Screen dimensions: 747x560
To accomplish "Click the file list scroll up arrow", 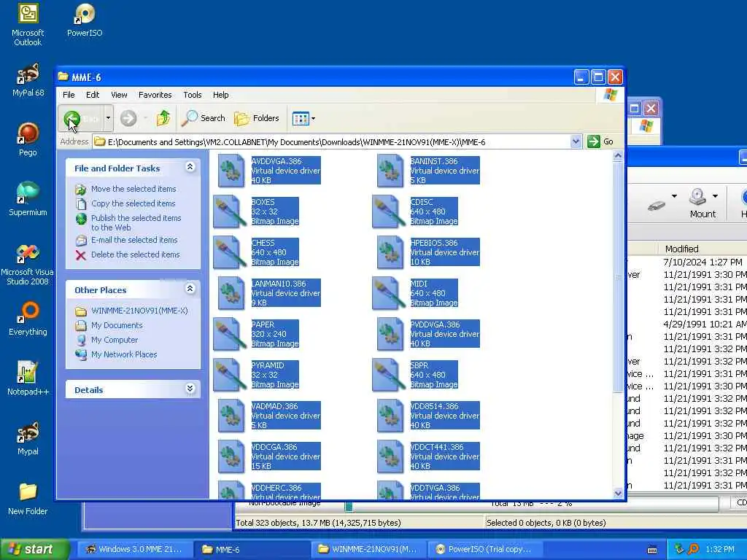I will pyautogui.click(x=618, y=156).
